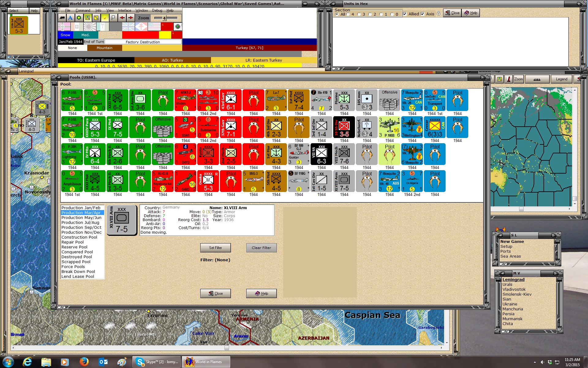Select section 4 radio button

tap(348, 14)
